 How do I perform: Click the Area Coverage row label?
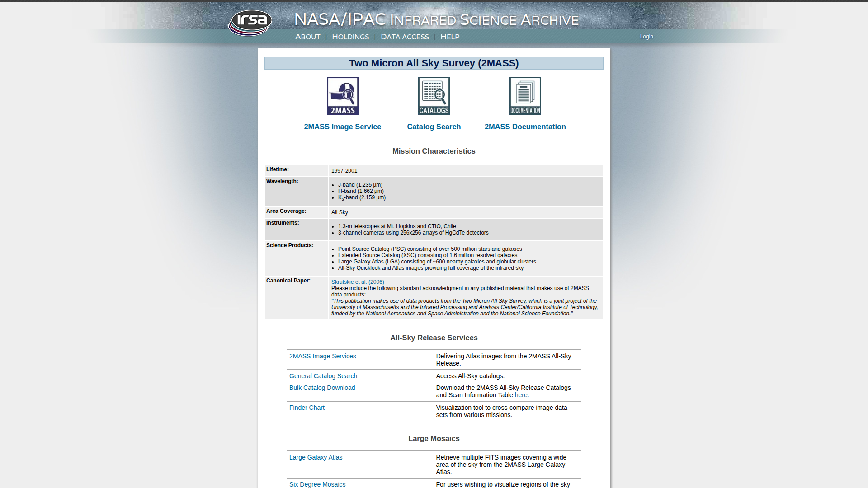(x=286, y=211)
